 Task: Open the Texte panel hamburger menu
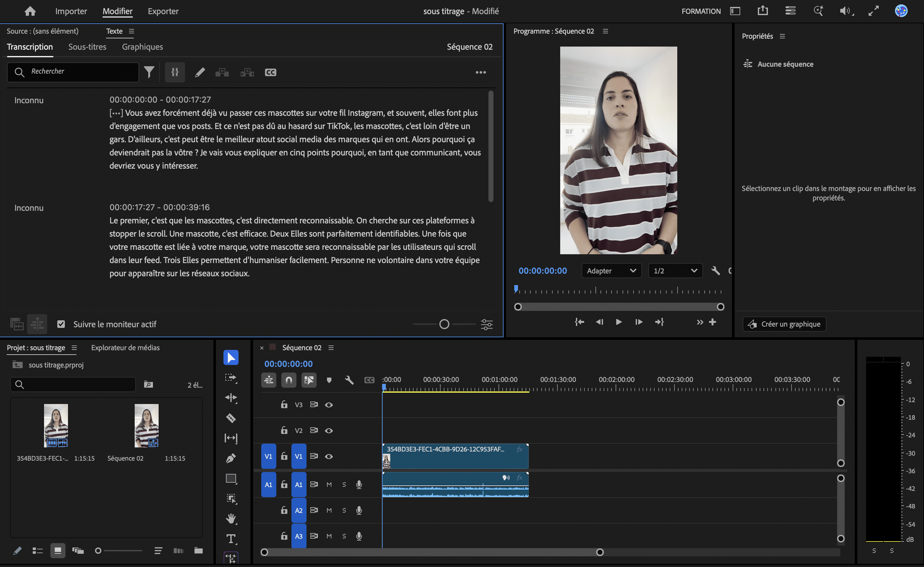click(x=131, y=31)
